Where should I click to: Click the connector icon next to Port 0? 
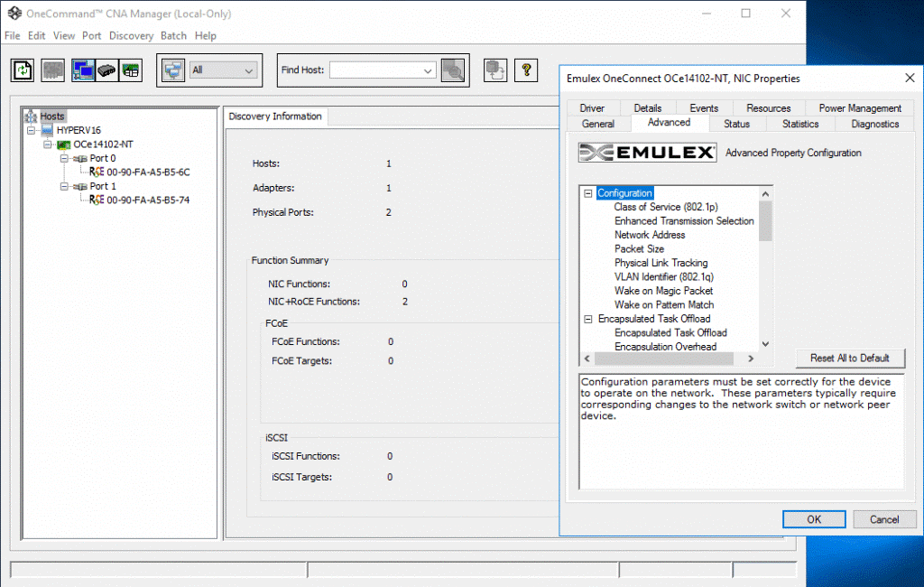click(80, 159)
